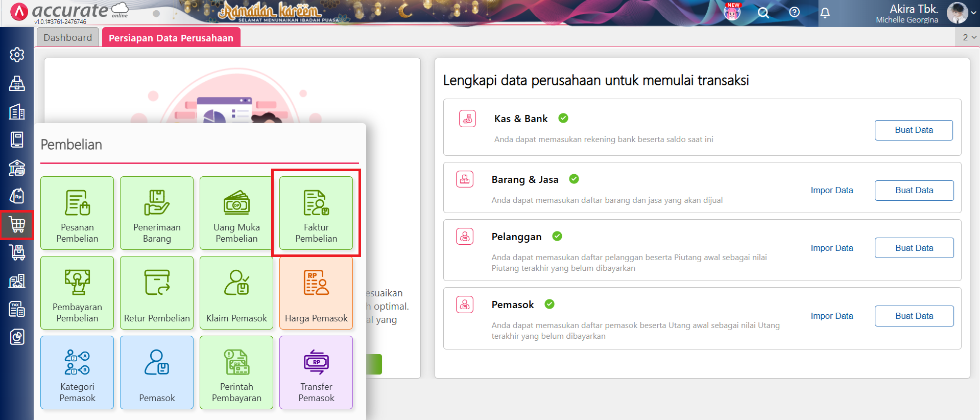This screenshot has height=420, width=980.
Task: Launch the Pembayaran Pembelian module
Action: (77, 293)
